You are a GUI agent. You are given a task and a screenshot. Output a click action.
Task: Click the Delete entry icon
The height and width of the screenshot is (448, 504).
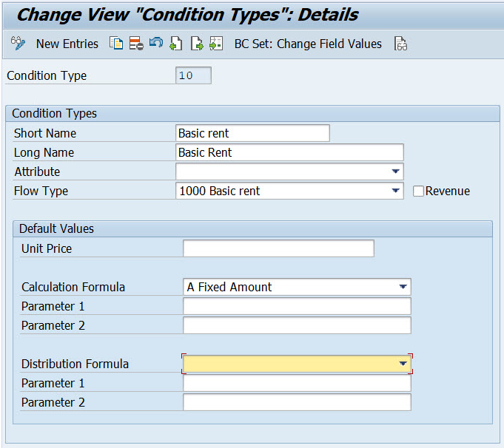136,44
